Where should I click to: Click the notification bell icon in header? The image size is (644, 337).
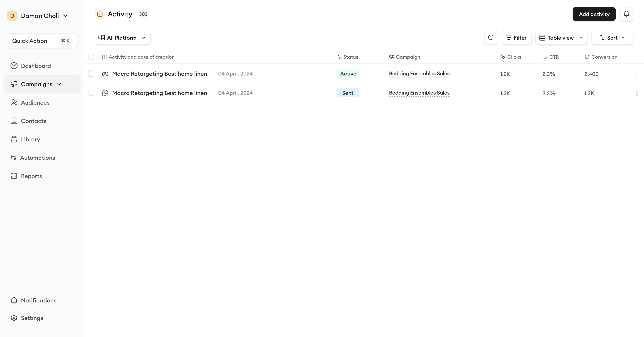click(x=626, y=14)
